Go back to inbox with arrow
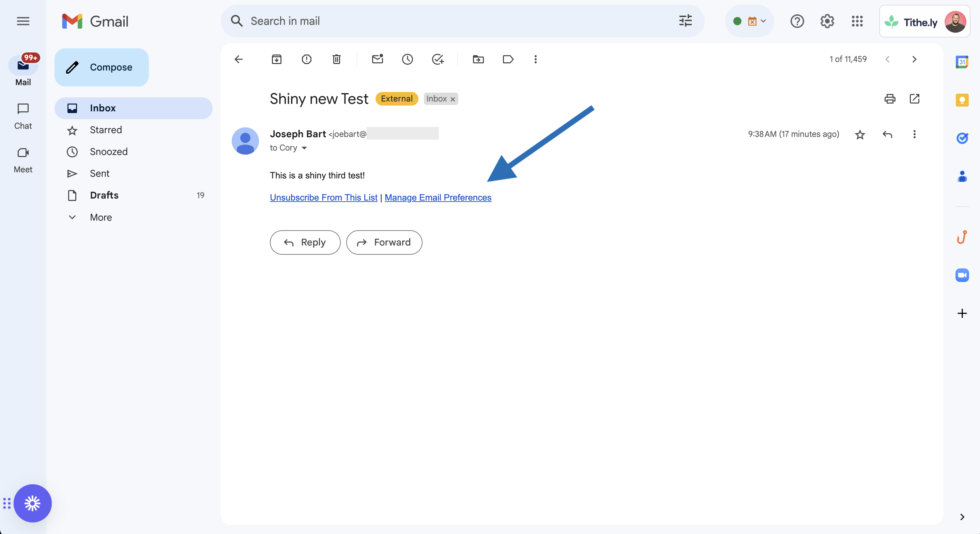This screenshot has width=980, height=534. (x=239, y=59)
